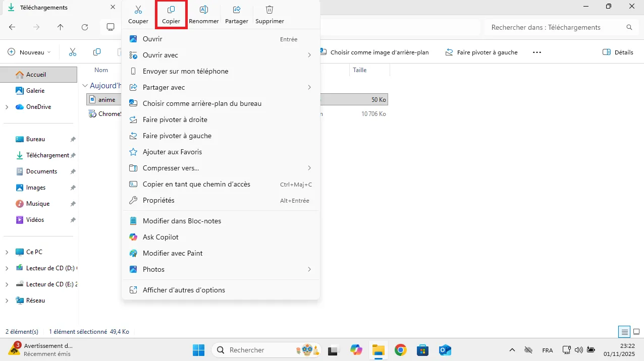Open Propriétés from the context menu
The height and width of the screenshot is (361, 644).
point(158,200)
